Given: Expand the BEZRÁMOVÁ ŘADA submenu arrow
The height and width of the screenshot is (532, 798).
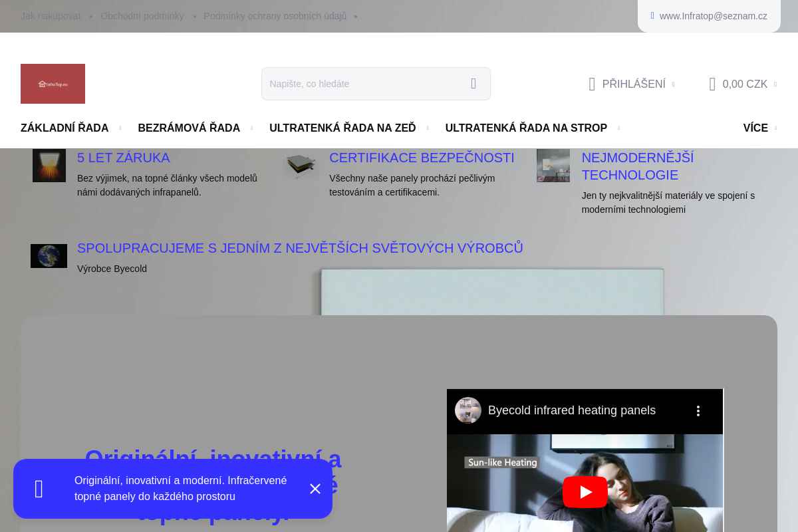Looking at the screenshot, I should point(251,128).
